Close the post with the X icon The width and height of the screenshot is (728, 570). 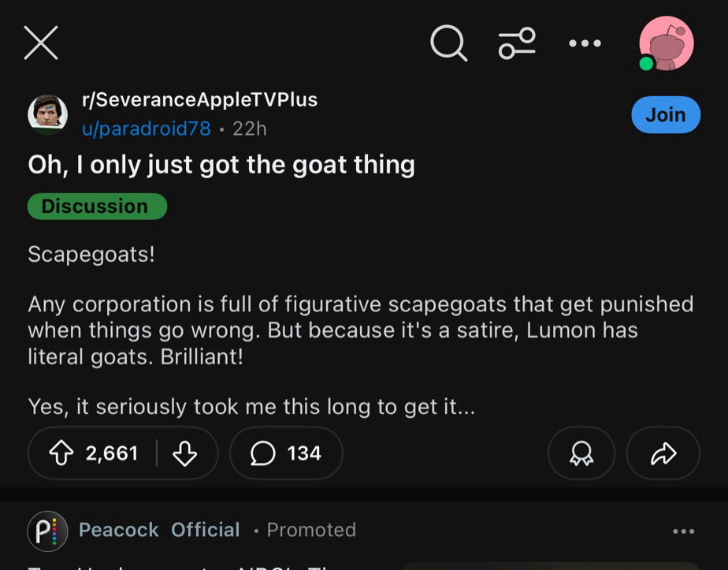point(41,43)
